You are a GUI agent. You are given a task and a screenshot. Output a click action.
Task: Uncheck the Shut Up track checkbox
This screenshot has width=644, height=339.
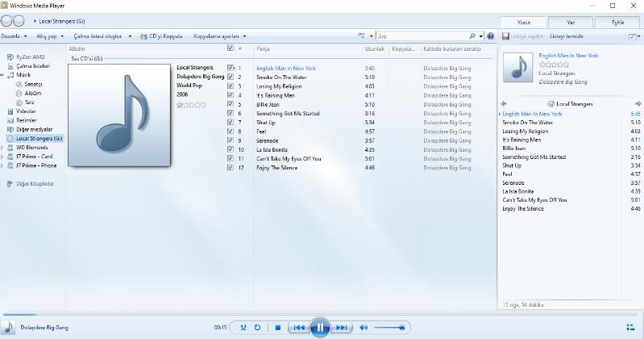(231, 122)
